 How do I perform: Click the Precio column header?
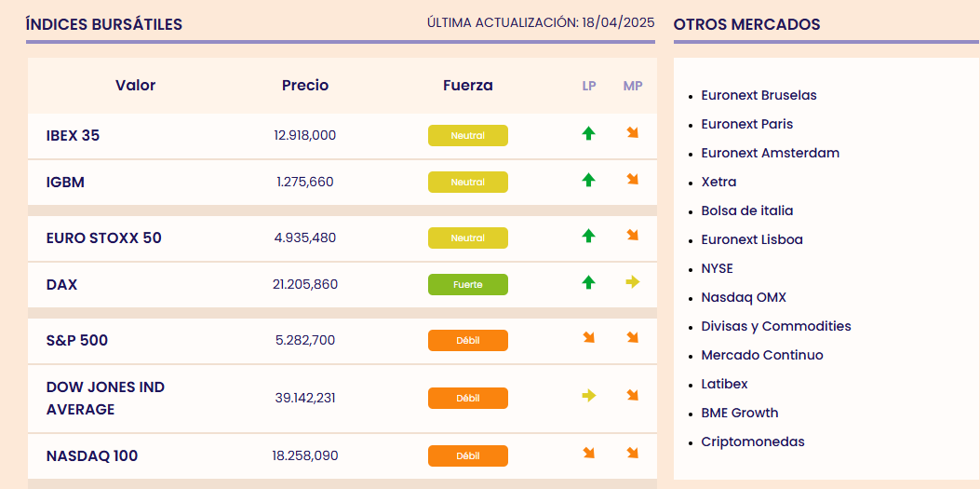[305, 86]
